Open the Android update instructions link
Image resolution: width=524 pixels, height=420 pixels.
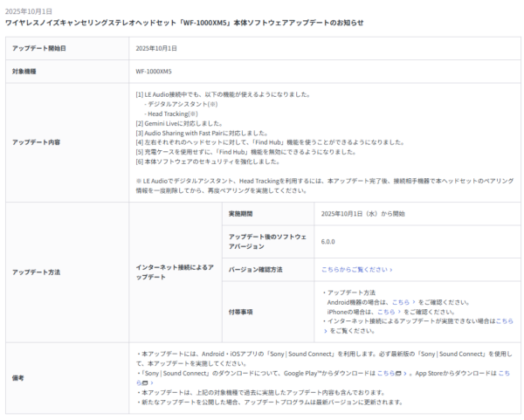(x=400, y=301)
